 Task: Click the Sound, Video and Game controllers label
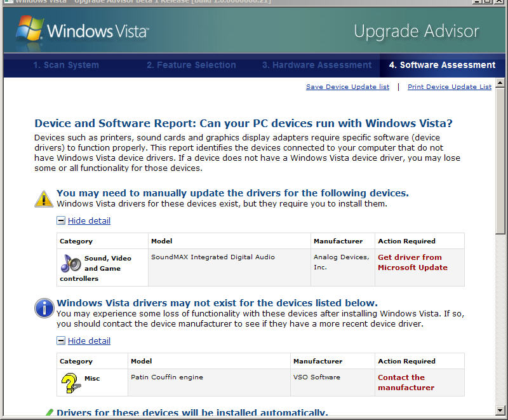[96, 268]
